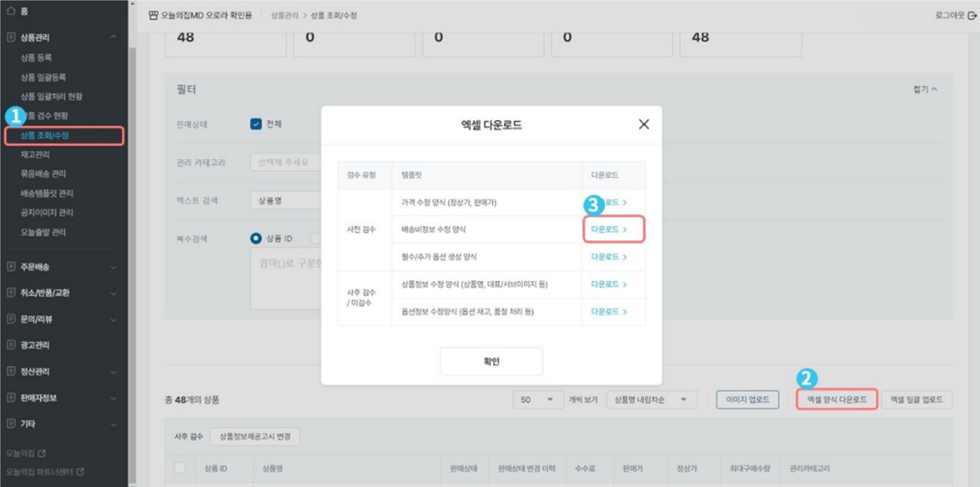Click the 관리카테고리 column header

(x=810, y=468)
